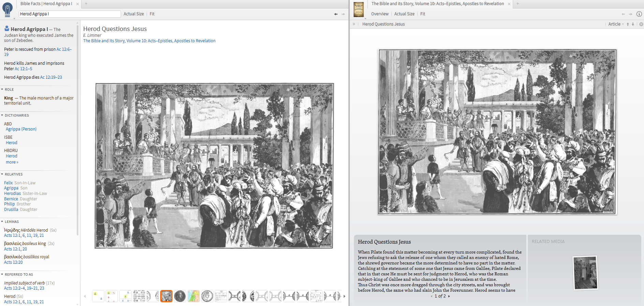Add a new tab beside Bible Facts tab
644x306 pixels.
(x=86, y=4)
